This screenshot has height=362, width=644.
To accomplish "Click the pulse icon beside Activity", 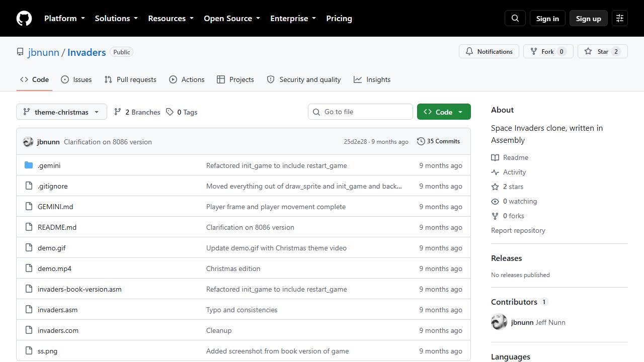I will coord(495,172).
